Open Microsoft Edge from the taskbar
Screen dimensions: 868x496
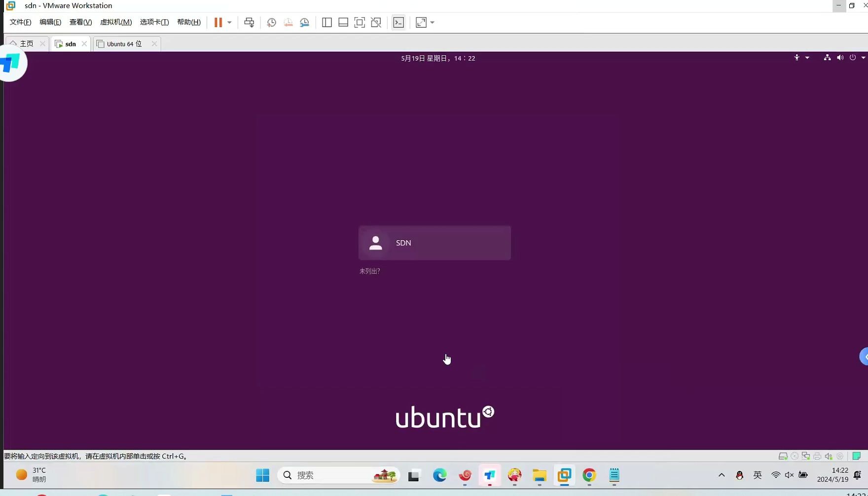click(x=439, y=475)
